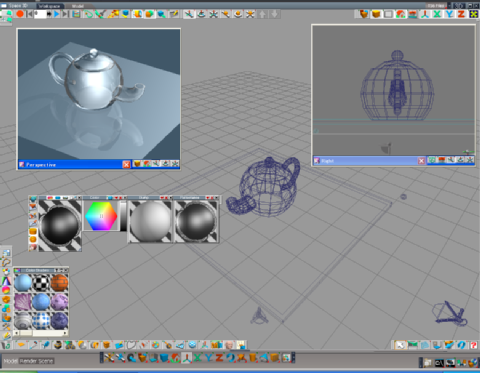The image size is (480, 373).
Task: Select the orange brick shader thumbnail
Action: point(59,283)
